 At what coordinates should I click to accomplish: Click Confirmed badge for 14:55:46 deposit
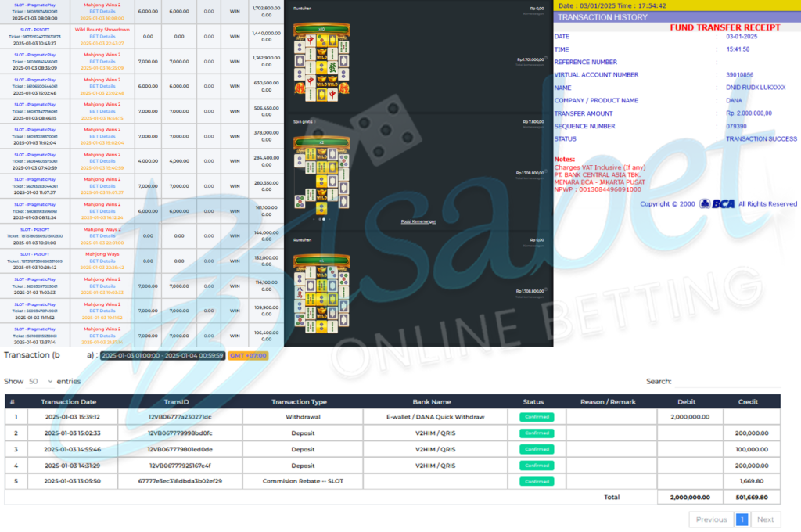point(537,449)
